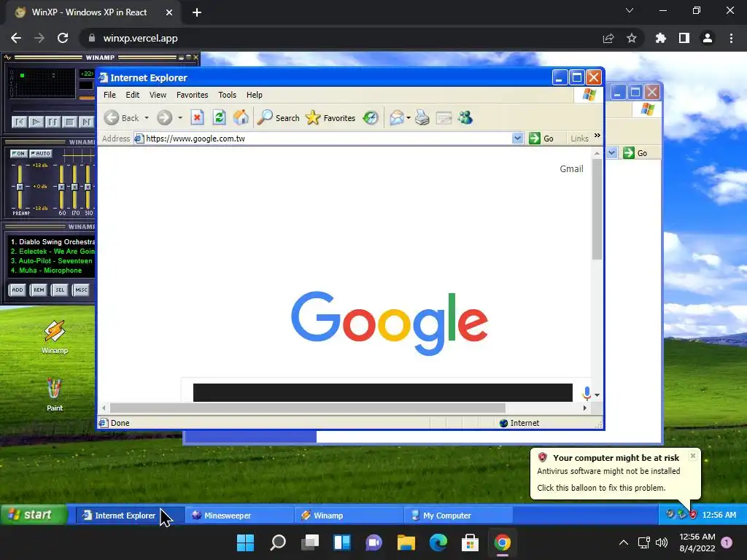Screen dimensions: 747x560
Task: Refresh the page in Internet Explorer toolbar
Action: click(219, 117)
